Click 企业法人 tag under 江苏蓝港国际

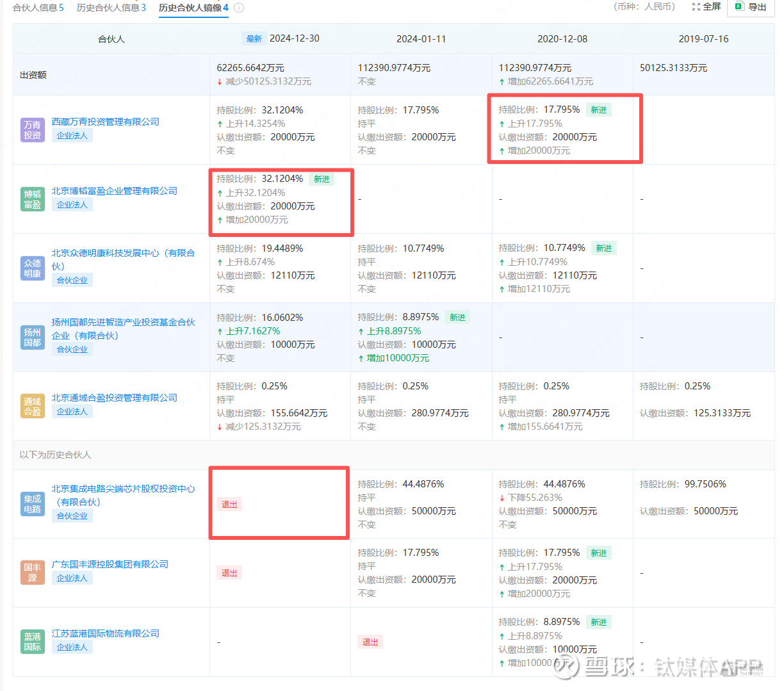[72, 647]
